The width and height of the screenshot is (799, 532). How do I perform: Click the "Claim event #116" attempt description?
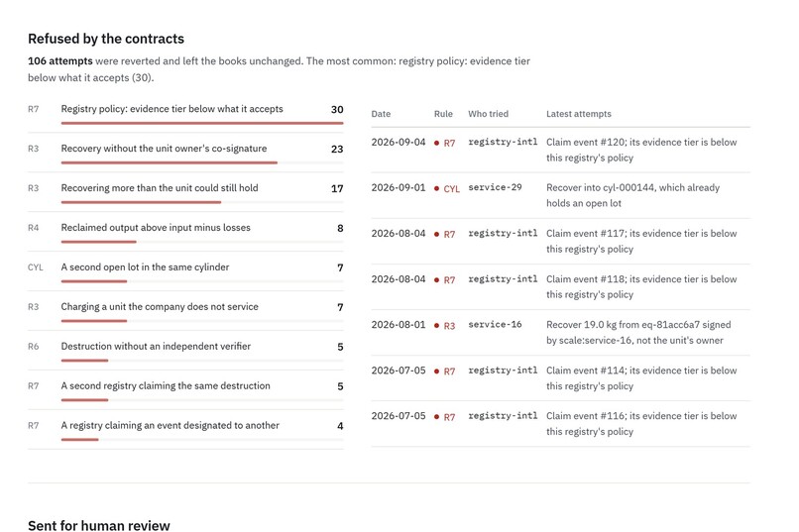[x=641, y=424]
